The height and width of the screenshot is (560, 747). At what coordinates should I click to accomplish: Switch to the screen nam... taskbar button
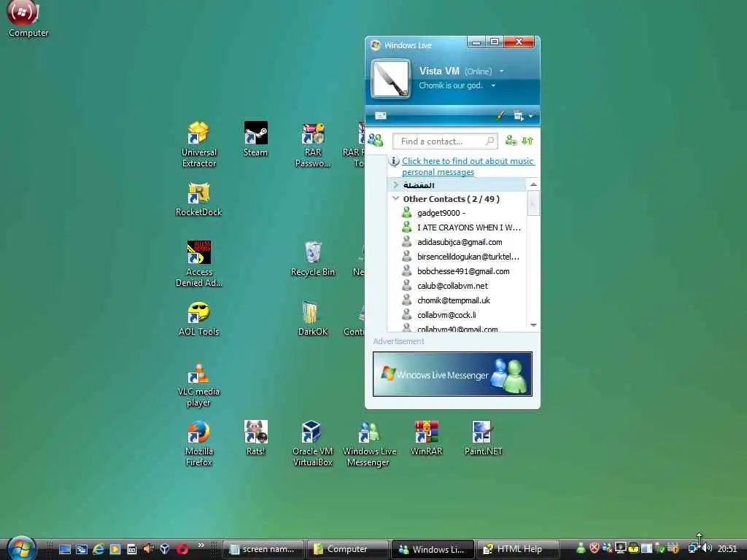coord(263,549)
